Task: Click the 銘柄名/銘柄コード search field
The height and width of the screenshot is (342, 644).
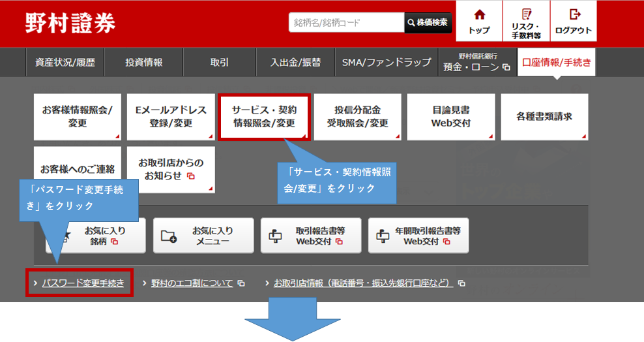Action: pos(347,23)
